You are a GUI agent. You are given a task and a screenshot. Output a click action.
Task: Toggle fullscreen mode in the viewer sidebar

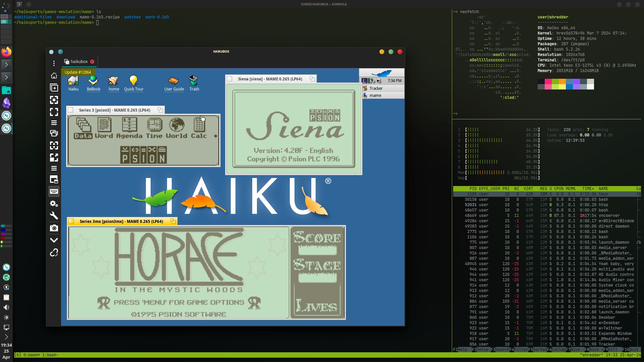54,112
